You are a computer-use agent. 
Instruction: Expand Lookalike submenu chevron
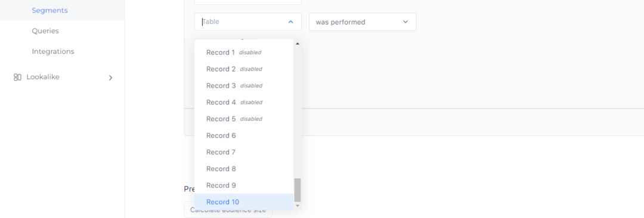[110, 77]
